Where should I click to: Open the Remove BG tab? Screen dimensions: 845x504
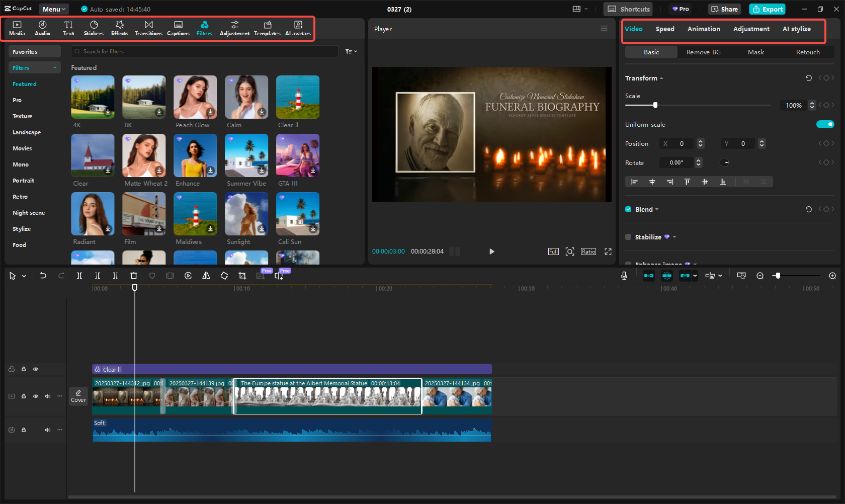pos(703,52)
